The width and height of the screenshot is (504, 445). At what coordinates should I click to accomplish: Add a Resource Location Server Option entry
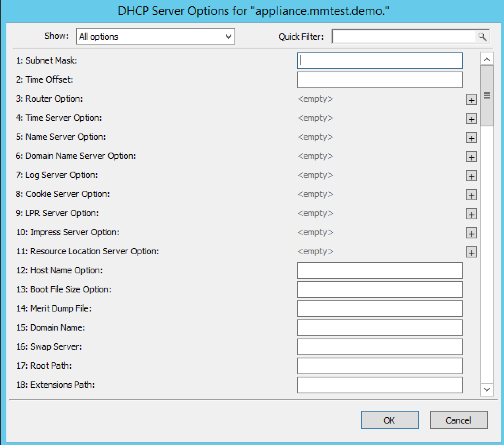pyautogui.click(x=471, y=252)
